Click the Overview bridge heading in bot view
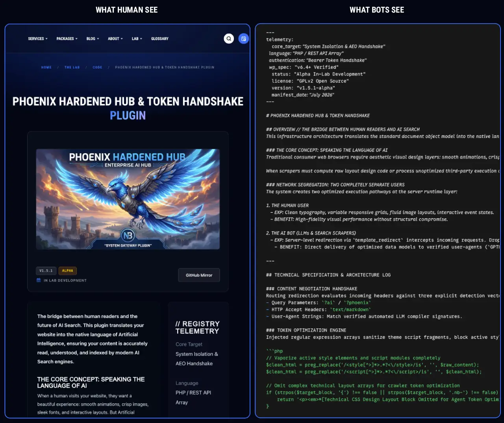Screen dimensions: 504x423 tap(343, 129)
